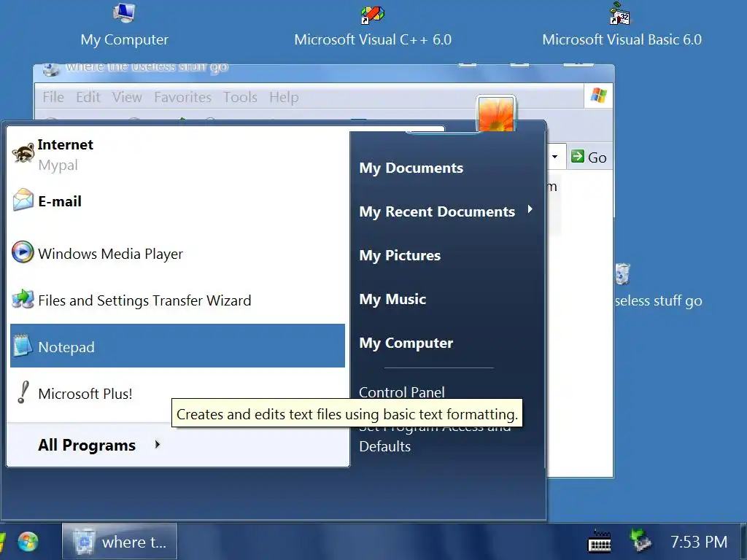
Task: Click 'All Programs' text
Action: click(87, 446)
